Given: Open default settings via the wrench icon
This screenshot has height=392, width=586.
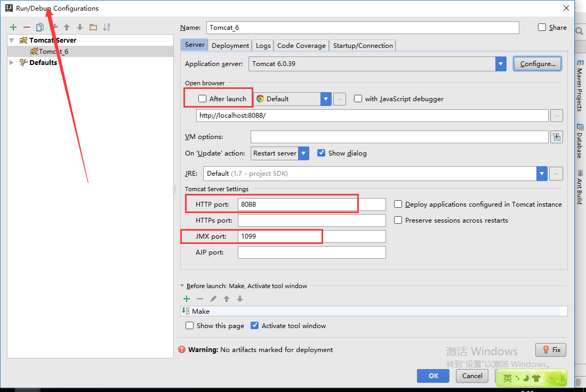Looking at the screenshot, I should [x=53, y=27].
